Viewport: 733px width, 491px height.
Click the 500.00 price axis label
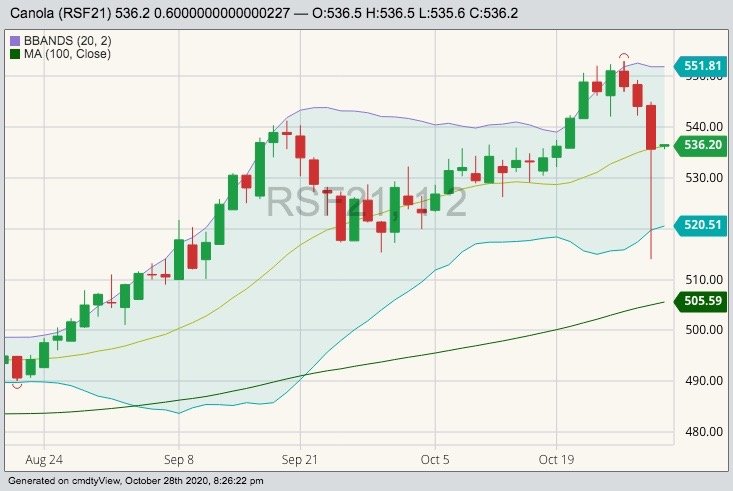tap(704, 330)
